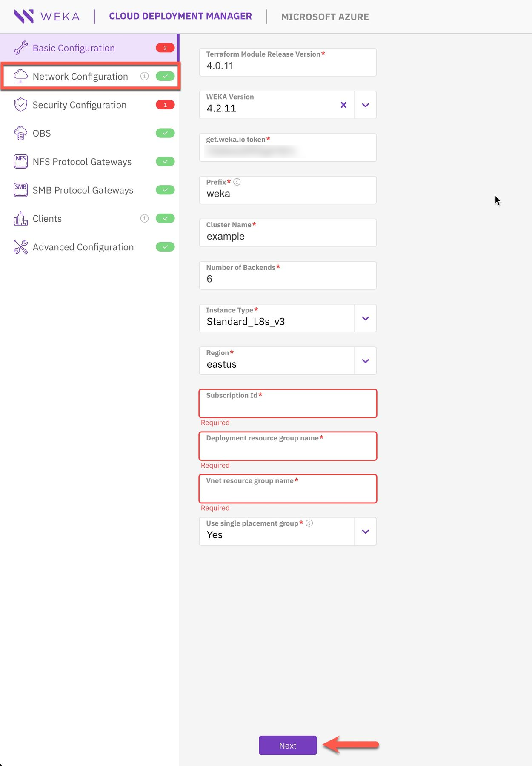Expand the WEKA Version dropdown

click(365, 105)
